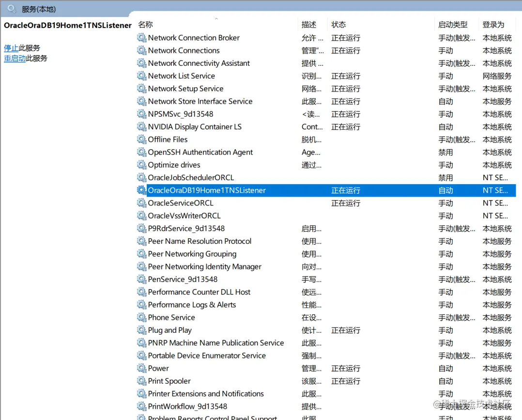Click gear icon of P9RdrService_9d13548
Screen dimensions: 522x420
[141, 229]
